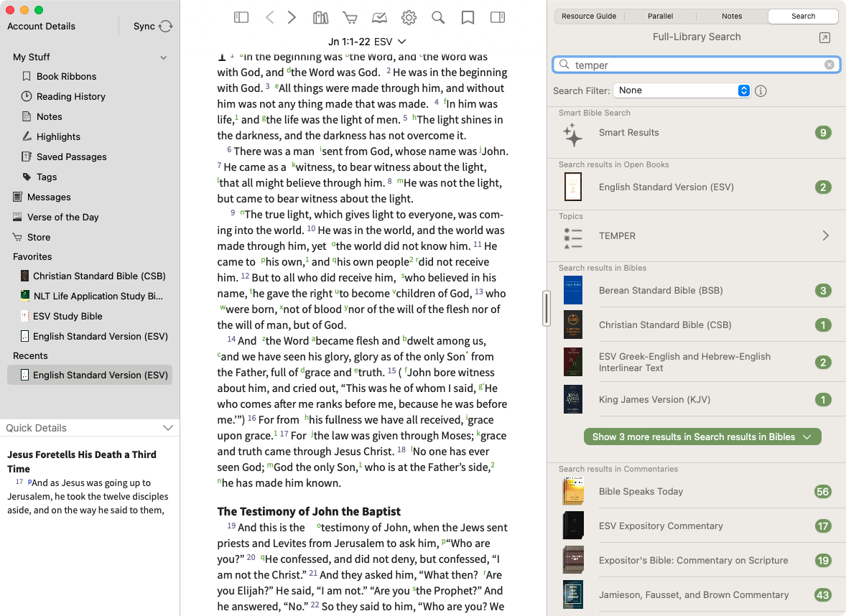Toggle the left sidebar panel icon
Image resolution: width=846 pixels, height=616 pixels.
tap(241, 17)
